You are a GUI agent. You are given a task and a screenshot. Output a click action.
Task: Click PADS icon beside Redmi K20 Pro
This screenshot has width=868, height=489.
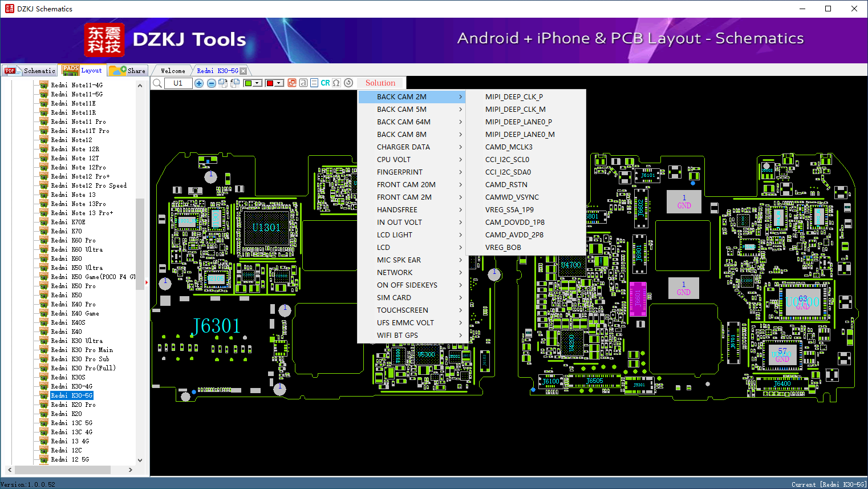44,405
